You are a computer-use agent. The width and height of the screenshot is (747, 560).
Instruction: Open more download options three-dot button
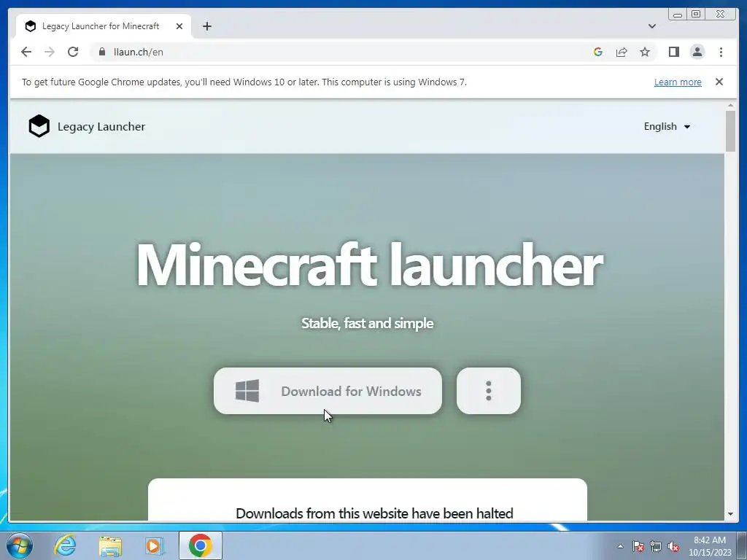(x=488, y=391)
